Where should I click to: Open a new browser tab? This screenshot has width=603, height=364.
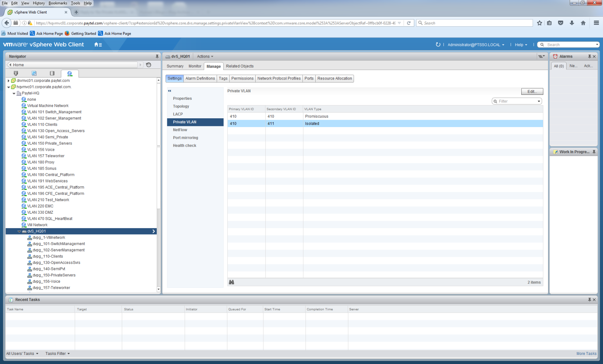coord(76,12)
